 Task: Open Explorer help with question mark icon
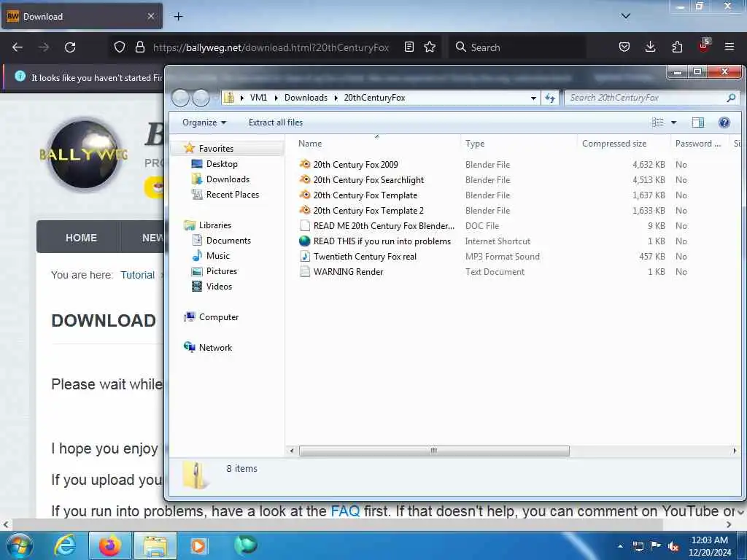[724, 122]
